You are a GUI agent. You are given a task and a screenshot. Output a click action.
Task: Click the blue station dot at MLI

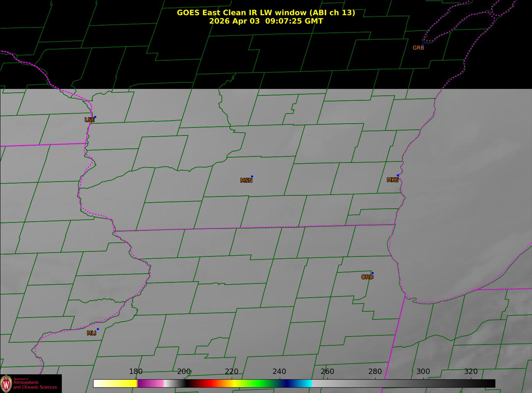click(x=98, y=329)
